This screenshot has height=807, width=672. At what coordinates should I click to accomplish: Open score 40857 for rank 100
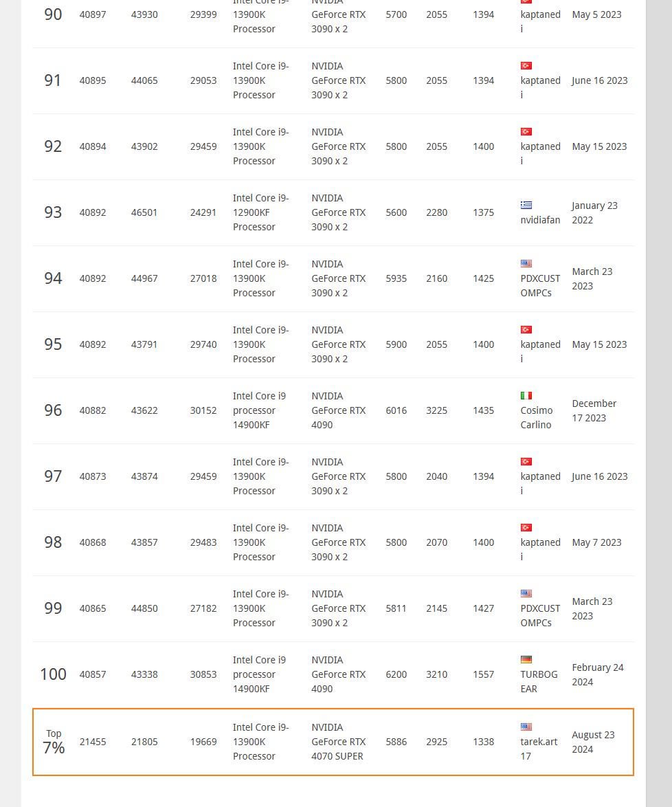[x=93, y=674]
